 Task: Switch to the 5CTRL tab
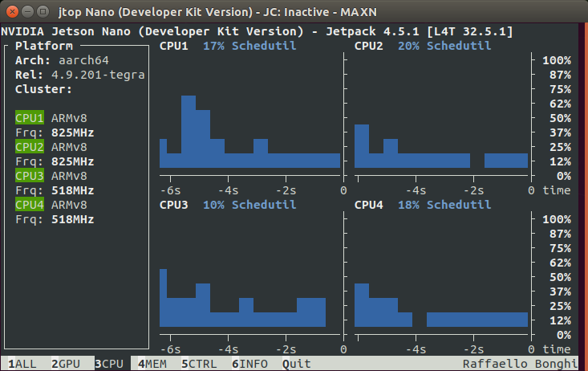coord(199,364)
